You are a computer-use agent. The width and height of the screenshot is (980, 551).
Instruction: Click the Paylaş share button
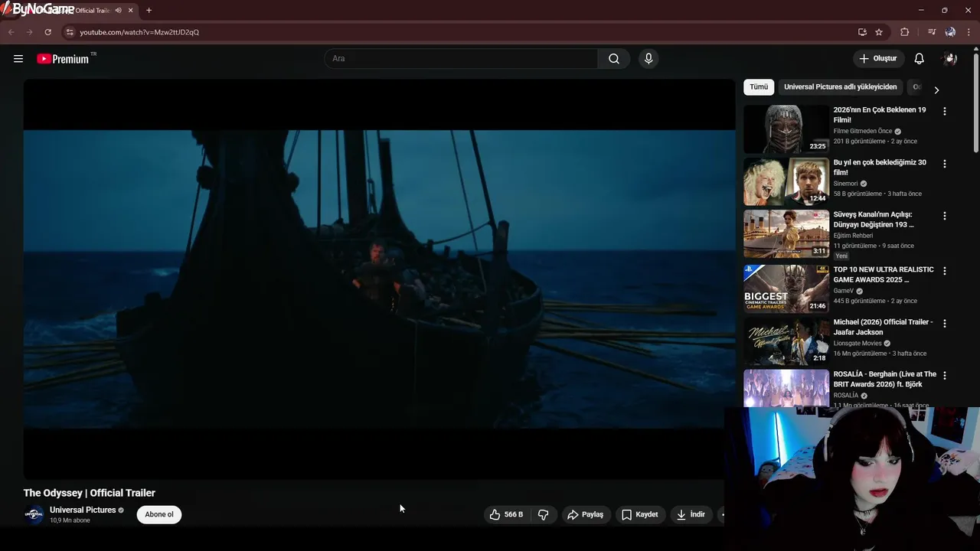coord(585,514)
